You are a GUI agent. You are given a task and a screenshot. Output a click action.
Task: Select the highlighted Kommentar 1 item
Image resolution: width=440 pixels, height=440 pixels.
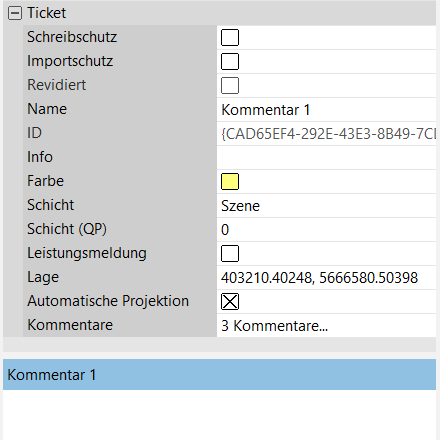tap(219, 375)
